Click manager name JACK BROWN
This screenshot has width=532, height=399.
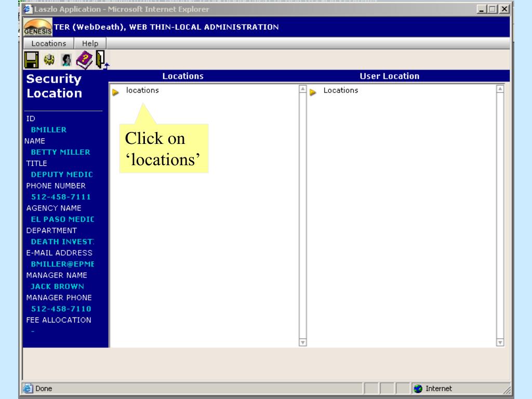(x=57, y=286)
